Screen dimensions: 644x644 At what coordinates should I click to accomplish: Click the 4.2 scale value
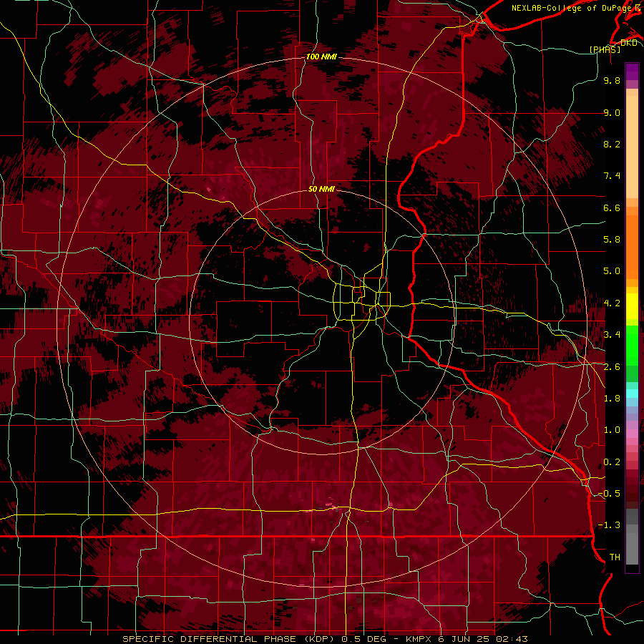pos(612,303)
